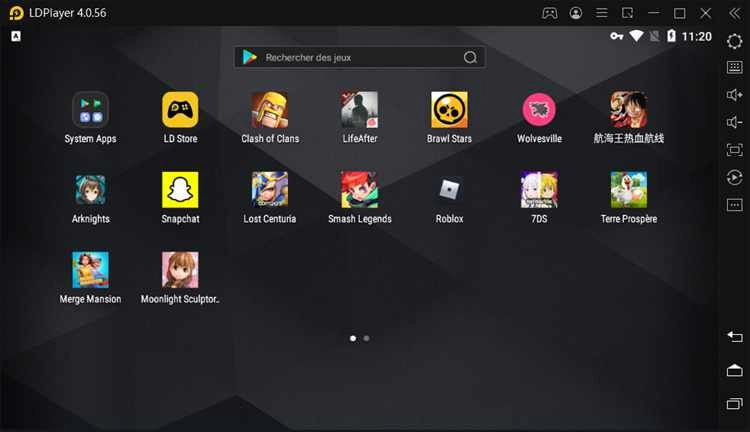Start the Roblox app
Image resolution: width=750 pixels, height=432 pixels.
449,190
